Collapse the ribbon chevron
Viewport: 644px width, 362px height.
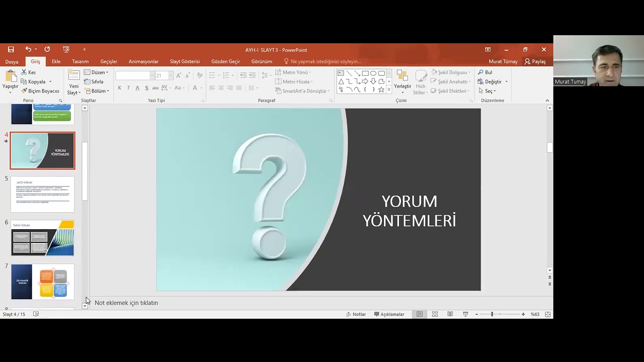tap(547, 101)
